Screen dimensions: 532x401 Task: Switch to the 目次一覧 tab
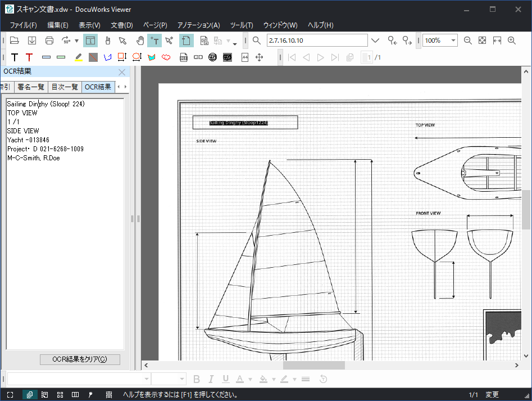(65, 87)
